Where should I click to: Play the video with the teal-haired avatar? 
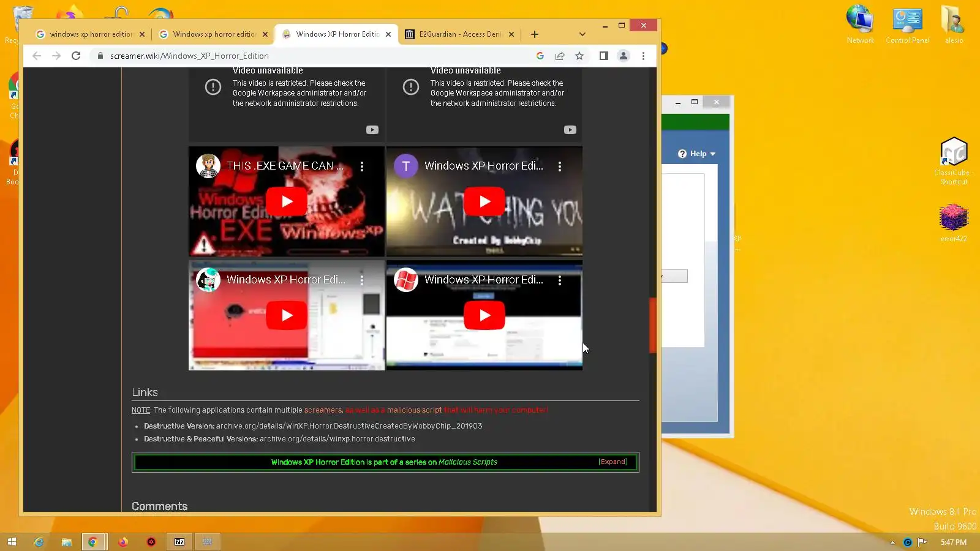pyautogui.click(x=287, y=315)
